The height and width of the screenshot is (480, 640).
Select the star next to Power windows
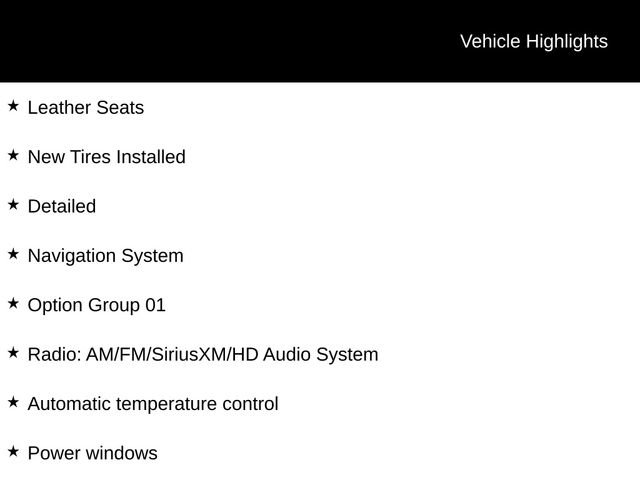pyautogui.click(x=13, y=451)
